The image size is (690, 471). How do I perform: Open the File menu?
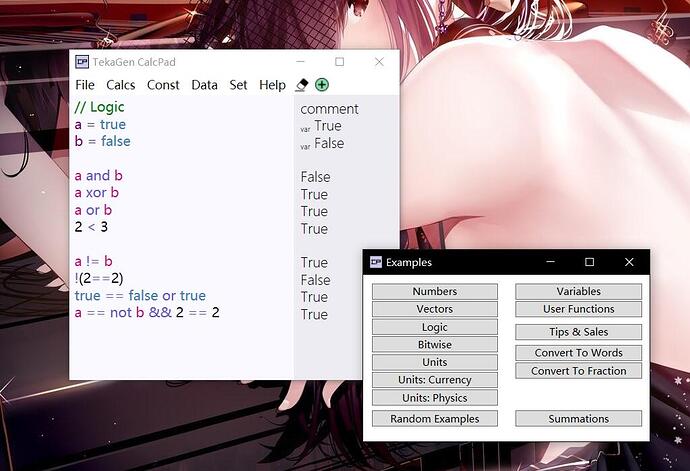point(85,85)
